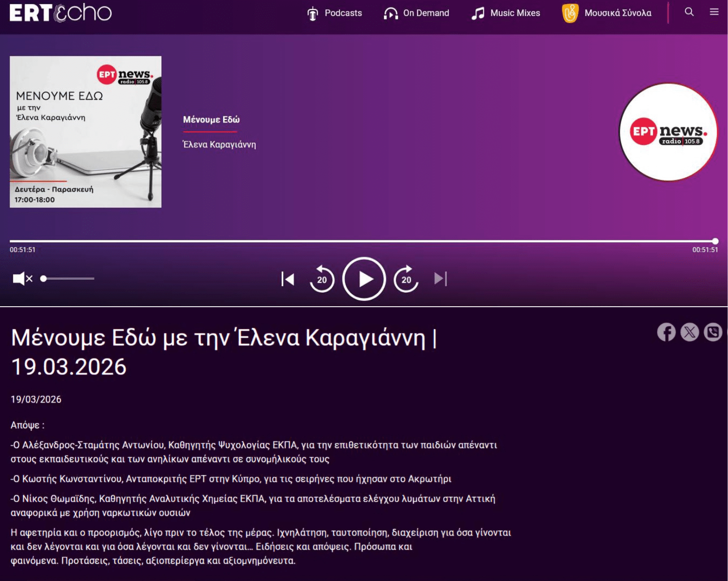This screenshot has height=581, width=728.
Task: Click the ΜΕΝΟΥΜΕ ΕΔΩ show cover image
Action: pos(85,132)
